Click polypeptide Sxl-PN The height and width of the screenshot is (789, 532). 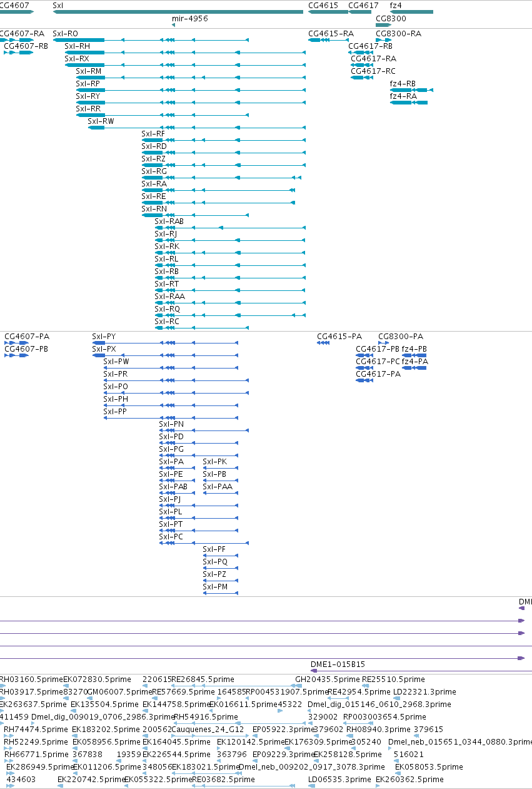point(171,424)
